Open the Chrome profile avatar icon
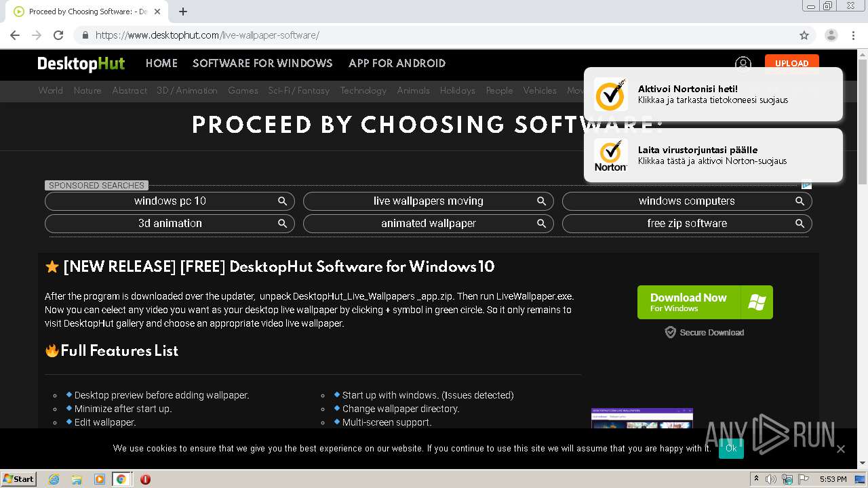868x488 pixels. [x=831, y=35]
